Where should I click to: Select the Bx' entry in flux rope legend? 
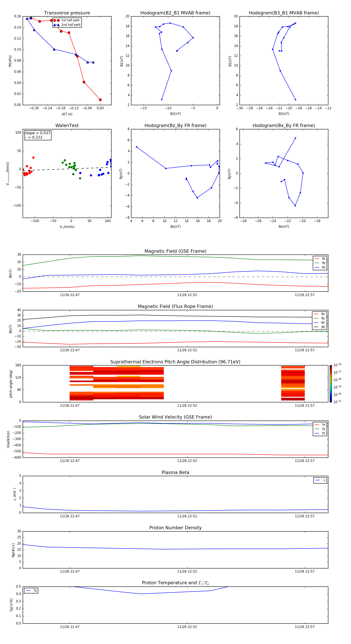coord(320,314)
